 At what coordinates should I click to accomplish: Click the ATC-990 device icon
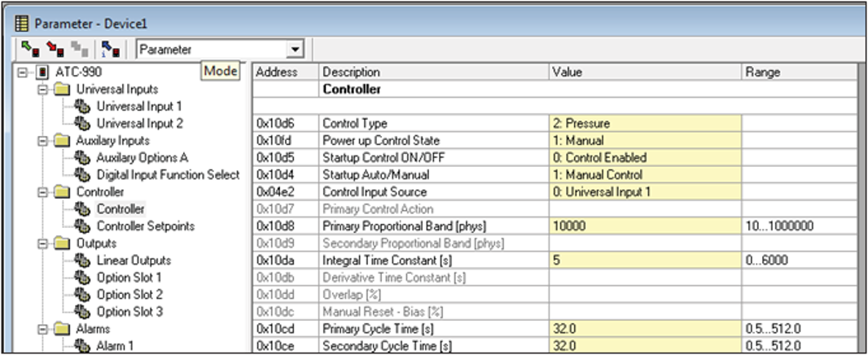click(42, 72)
